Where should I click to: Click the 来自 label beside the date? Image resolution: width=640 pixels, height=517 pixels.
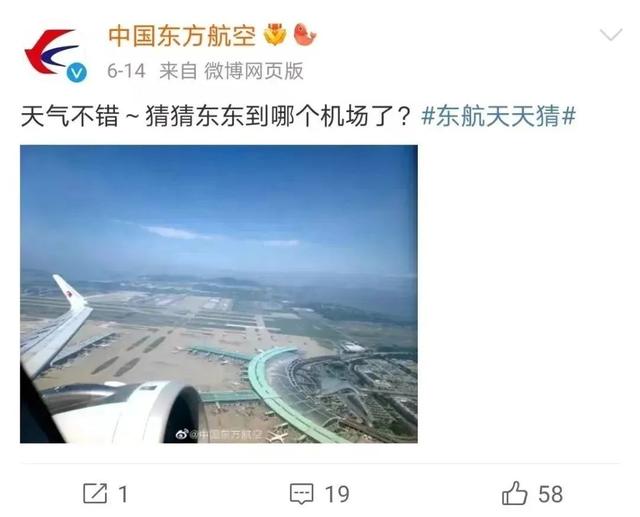point(178,71)
